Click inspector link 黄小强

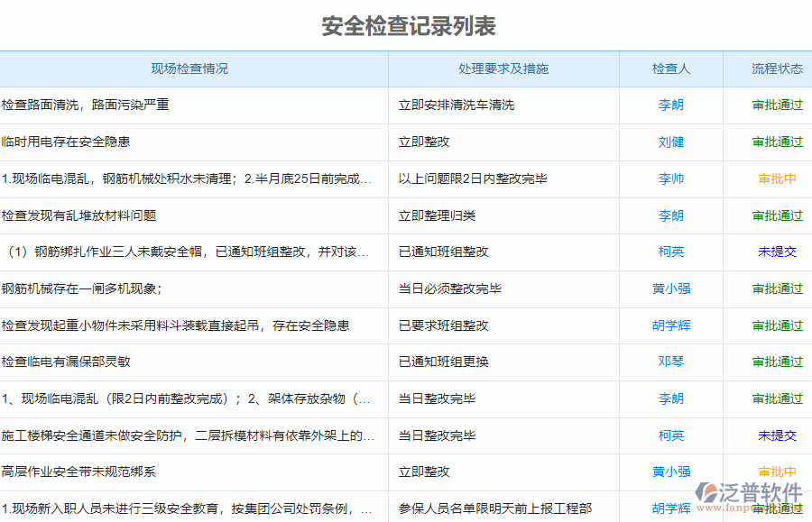(670, 288)
